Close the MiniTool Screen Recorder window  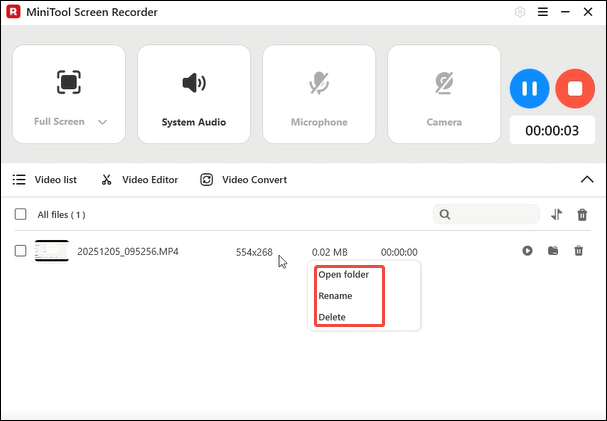(x=588, y=12)
